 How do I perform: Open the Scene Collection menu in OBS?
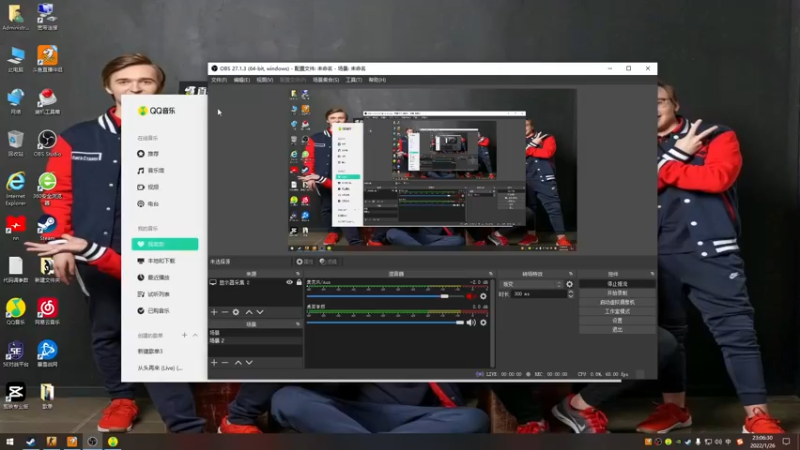(326, 80)
